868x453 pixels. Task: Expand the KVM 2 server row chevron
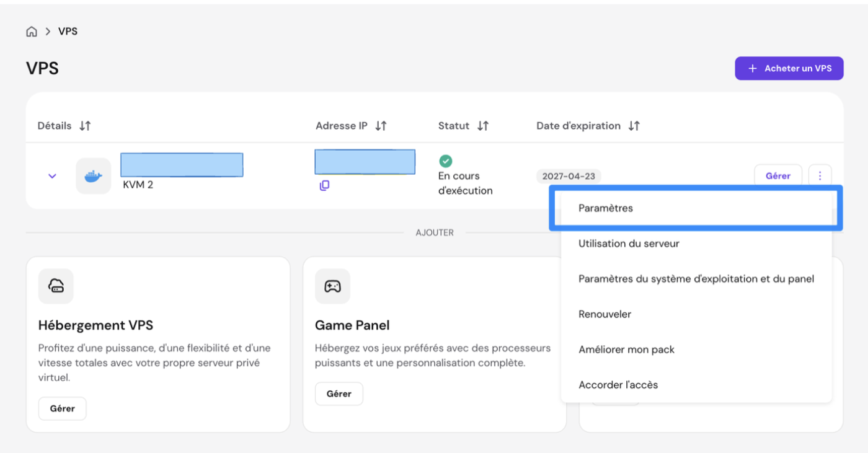pyautogui.click(x=52, y=176)
